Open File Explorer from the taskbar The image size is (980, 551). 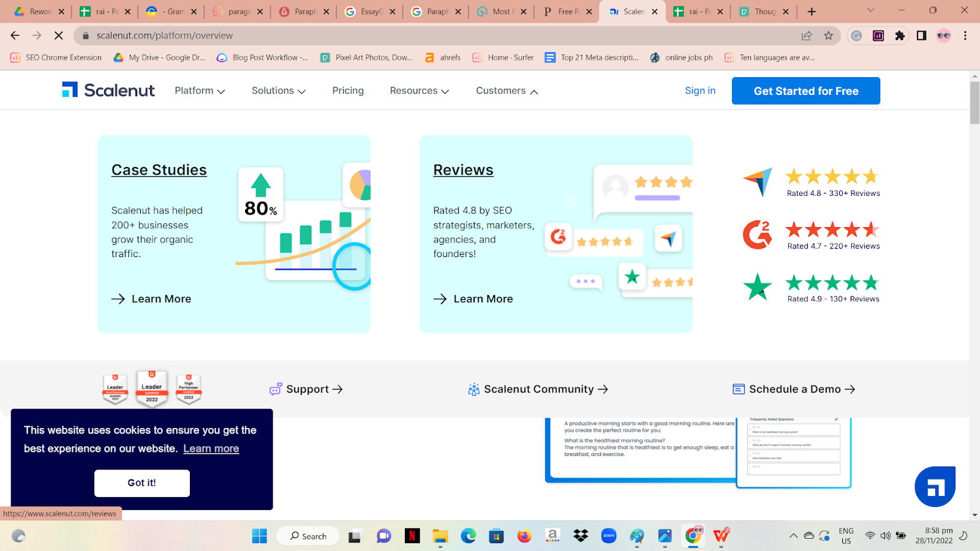tap(440, 536)
